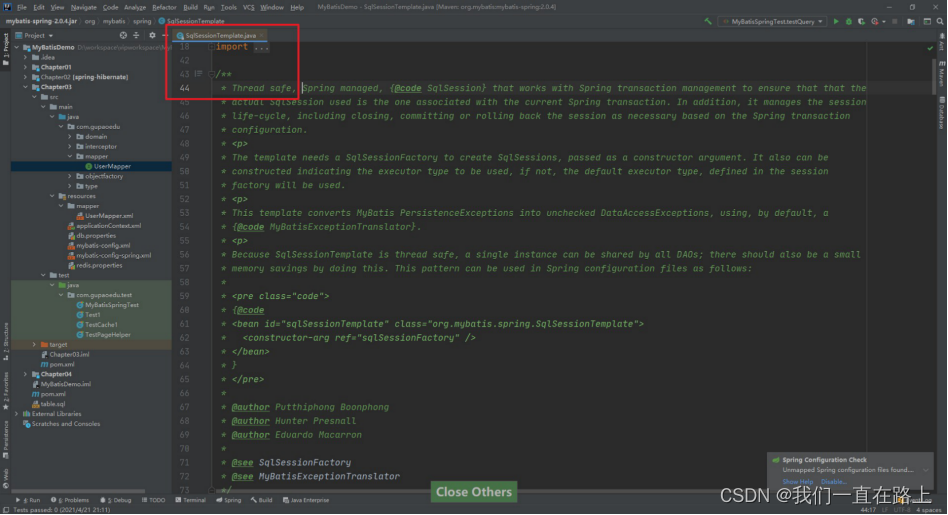948x515 pixels.
Task: Toggle rendered doc view icon at line 43
Action: (x=198, y=74)
